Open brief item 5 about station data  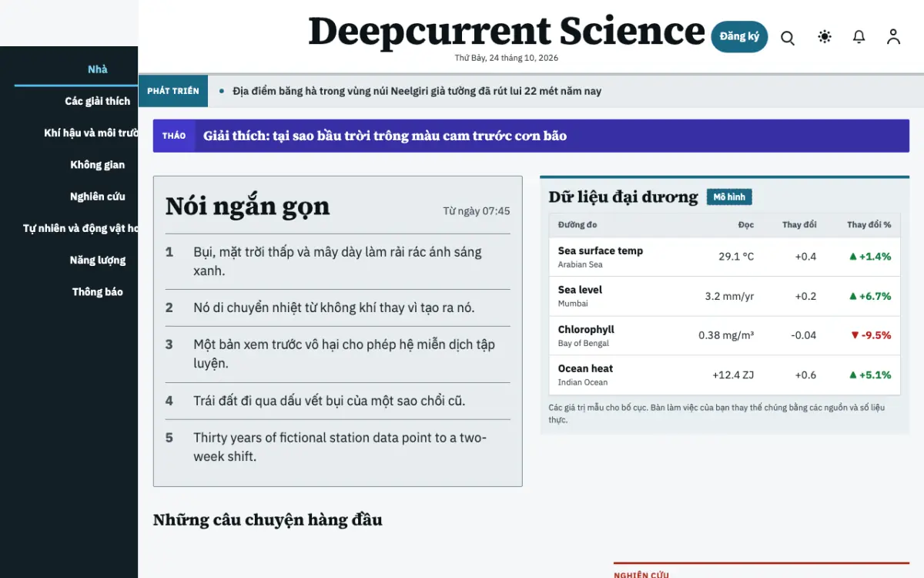(337, 447)
